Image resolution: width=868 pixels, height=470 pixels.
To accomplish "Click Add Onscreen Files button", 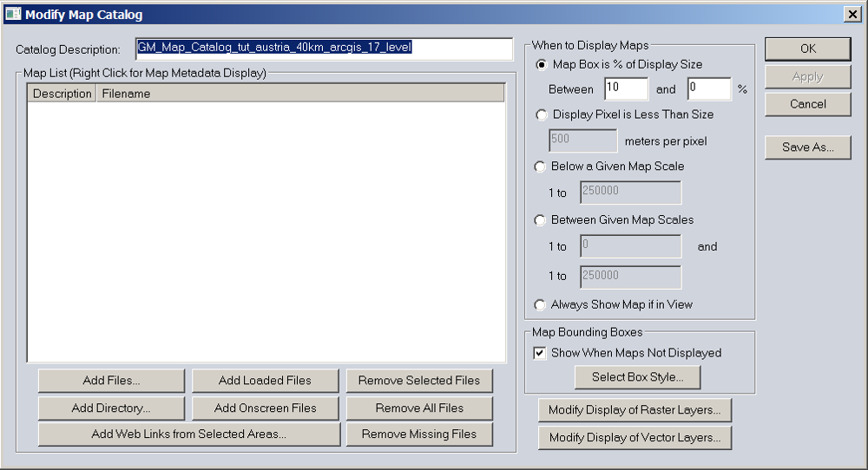I will 265,408.
